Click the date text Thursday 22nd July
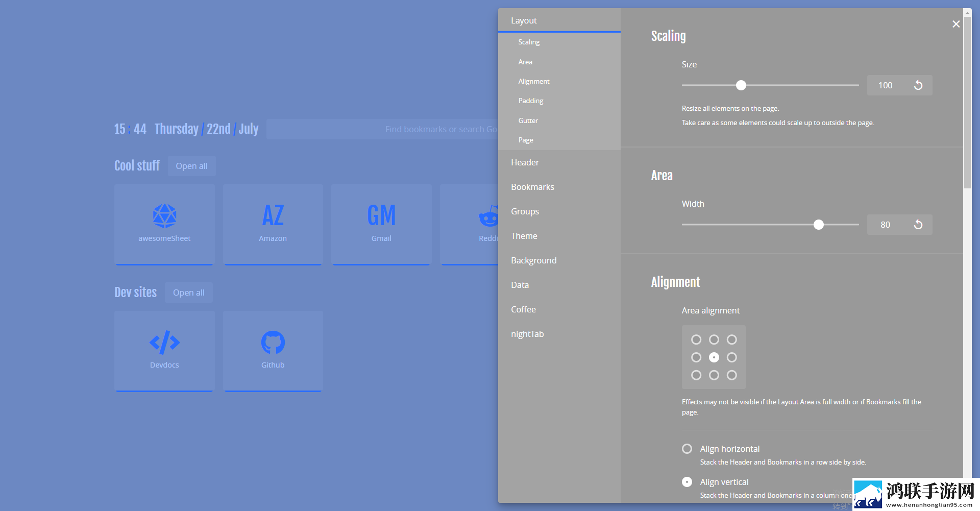This screenshot has width=980, height=511. point(207,129)
